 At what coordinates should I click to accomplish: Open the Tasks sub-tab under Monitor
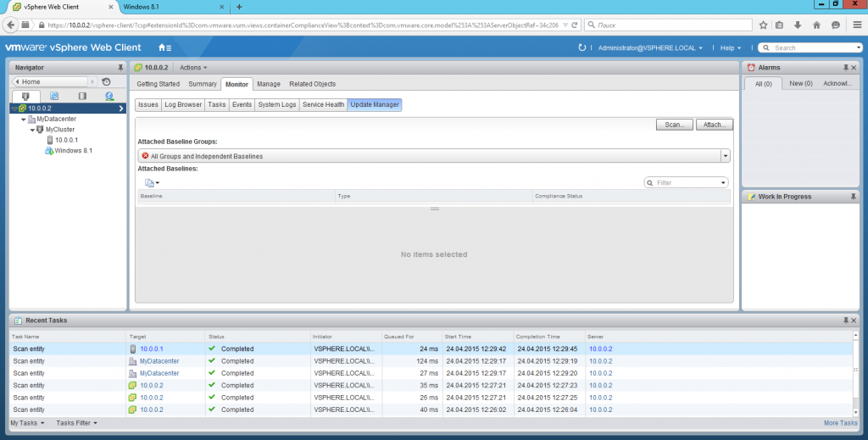click(217, 104)
